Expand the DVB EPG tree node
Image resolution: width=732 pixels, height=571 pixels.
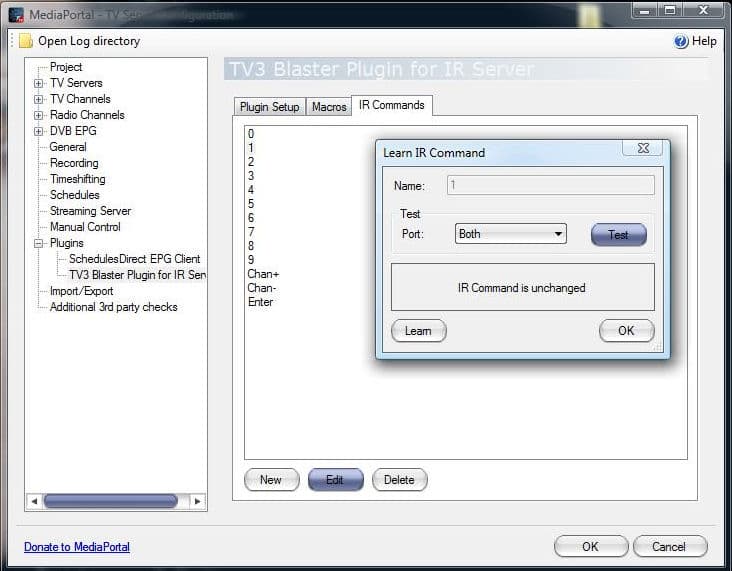pyautogui.click(x=39, y=131)
